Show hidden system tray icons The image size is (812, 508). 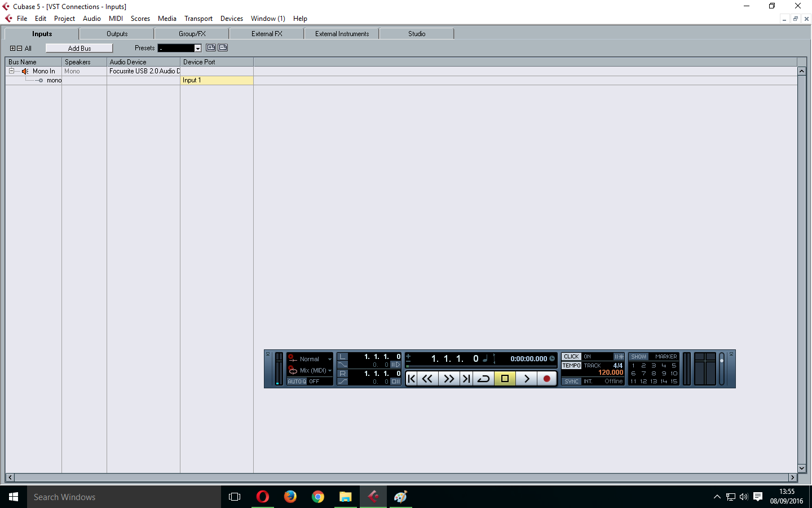click(717, 497)
